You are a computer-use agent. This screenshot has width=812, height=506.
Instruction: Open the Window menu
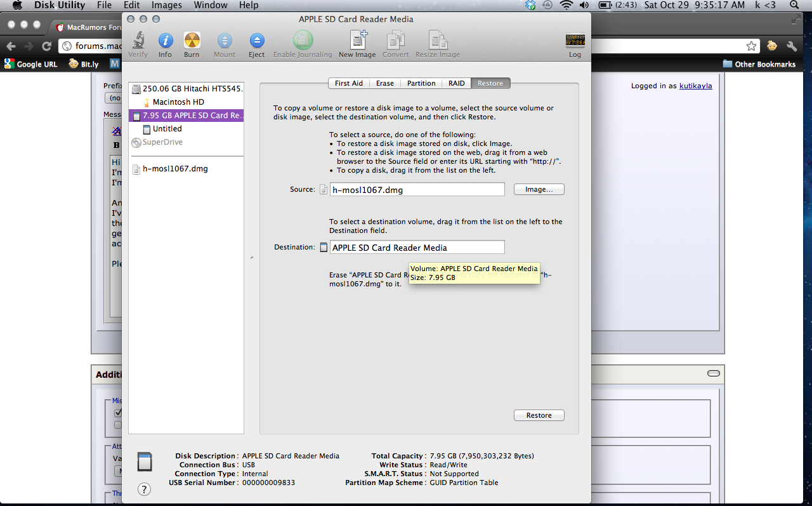pos(211,5)
